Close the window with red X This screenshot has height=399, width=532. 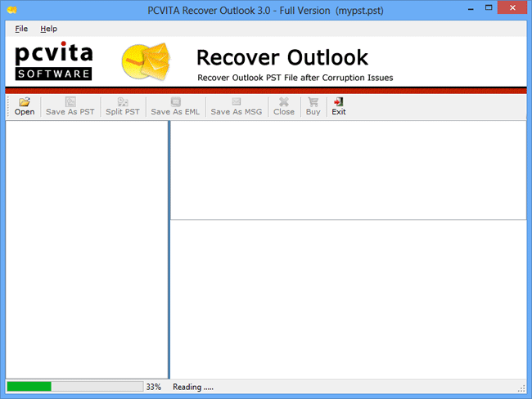(x=512, y=7)
